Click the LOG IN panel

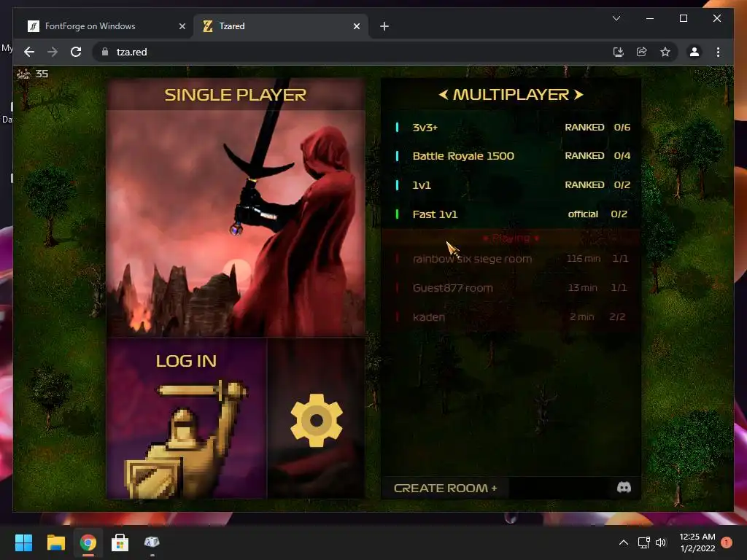pos(186,419)
